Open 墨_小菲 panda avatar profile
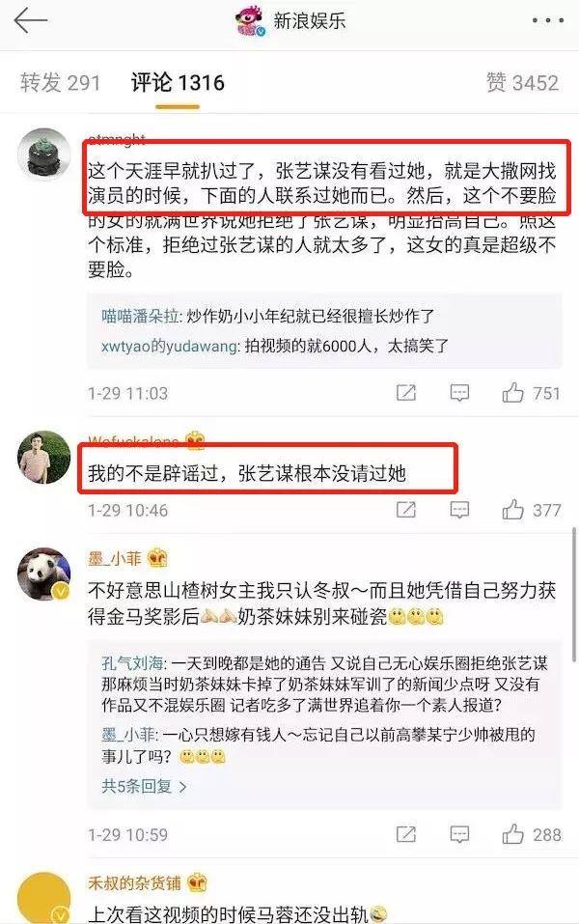579x924 pixels. (x=44, y=574)
